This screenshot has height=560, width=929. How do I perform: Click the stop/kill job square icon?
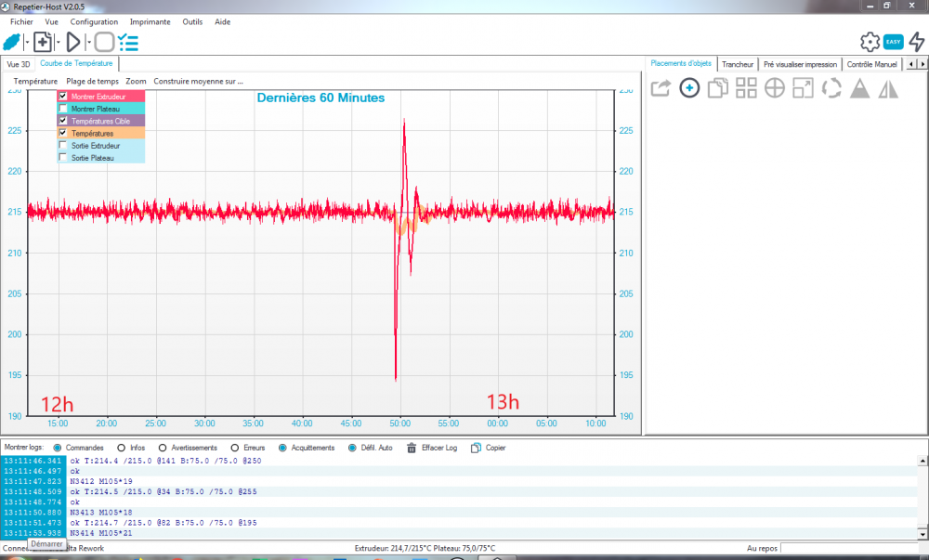coord(104,43)
